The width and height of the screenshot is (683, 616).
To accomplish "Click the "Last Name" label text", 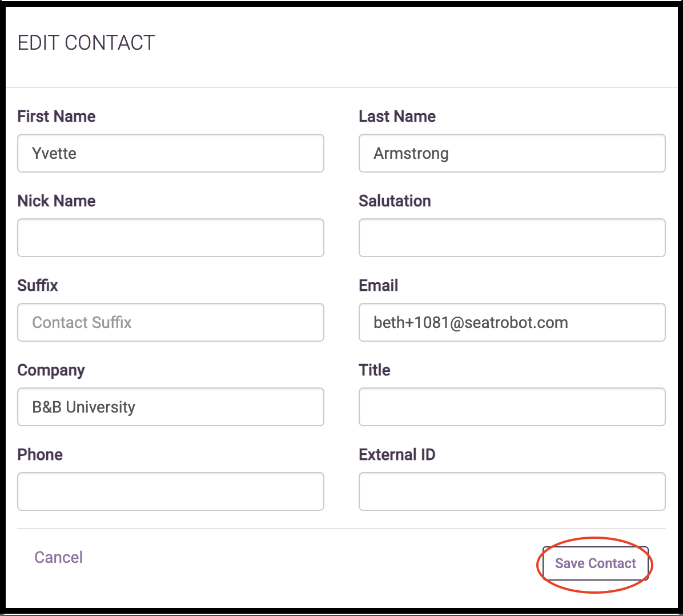I will tap(397, 117).
